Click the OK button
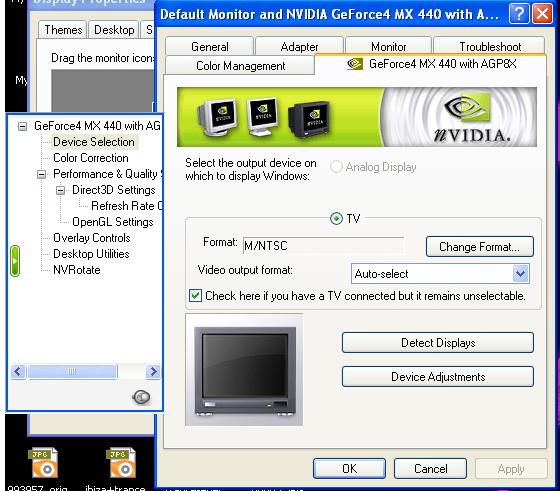 pyautogui.click(x=349, y=469)
